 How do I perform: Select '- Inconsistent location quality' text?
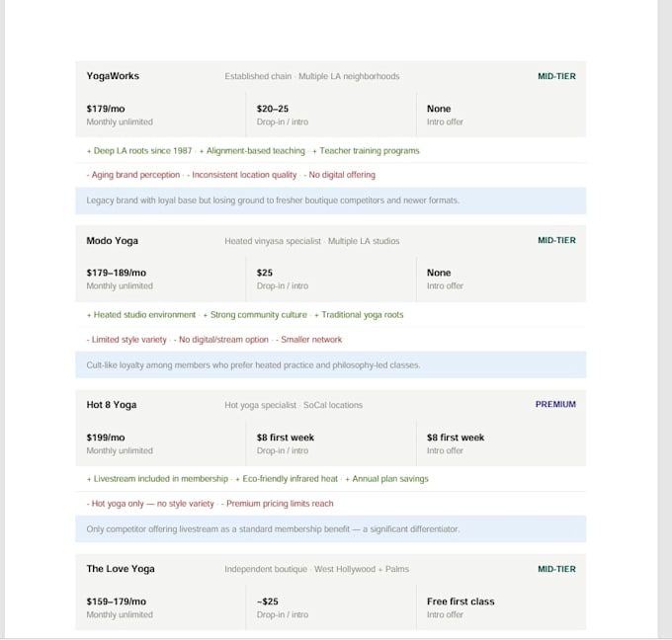242,175
